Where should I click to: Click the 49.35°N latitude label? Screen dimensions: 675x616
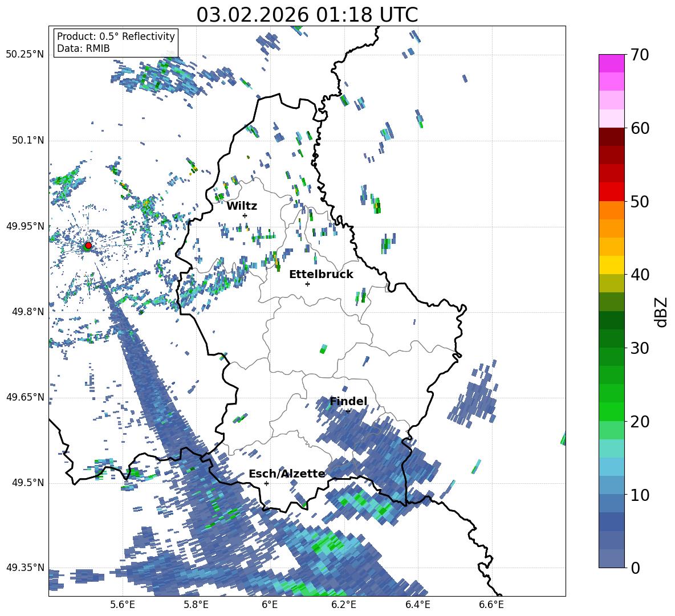[x=25, y=568]
